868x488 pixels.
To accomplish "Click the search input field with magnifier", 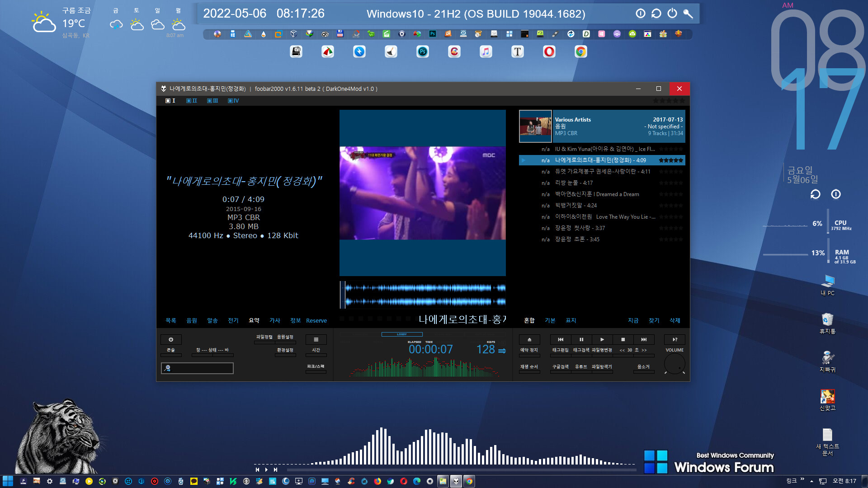I will click(x=197, y=368).
